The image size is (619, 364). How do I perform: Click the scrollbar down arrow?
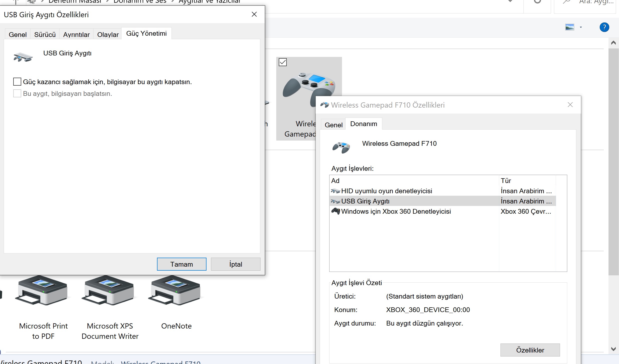tap(613, 349)
